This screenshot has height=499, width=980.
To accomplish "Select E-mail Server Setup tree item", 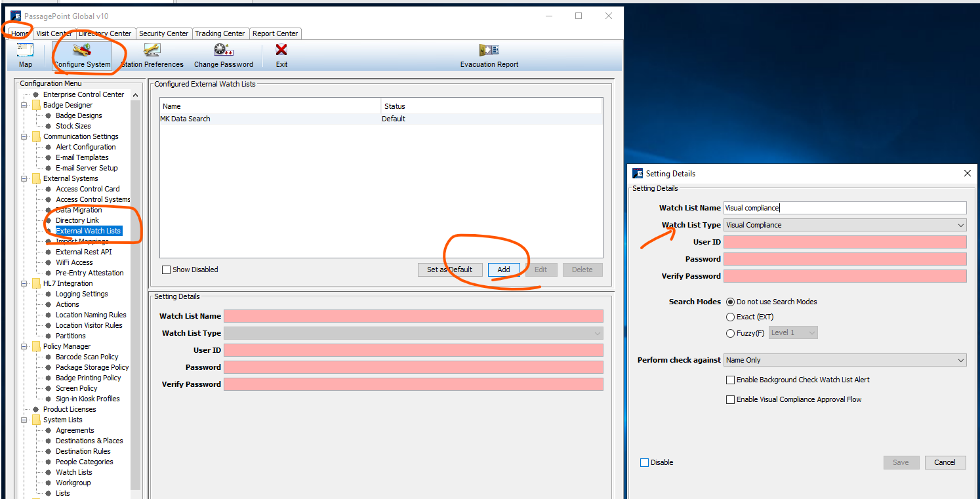I will coord(87,168).
